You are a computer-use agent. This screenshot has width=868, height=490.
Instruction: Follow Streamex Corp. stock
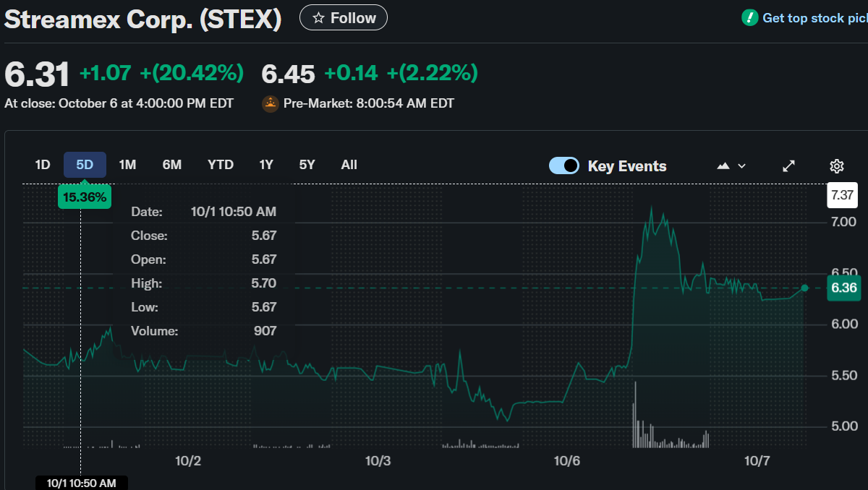point(344,18)
